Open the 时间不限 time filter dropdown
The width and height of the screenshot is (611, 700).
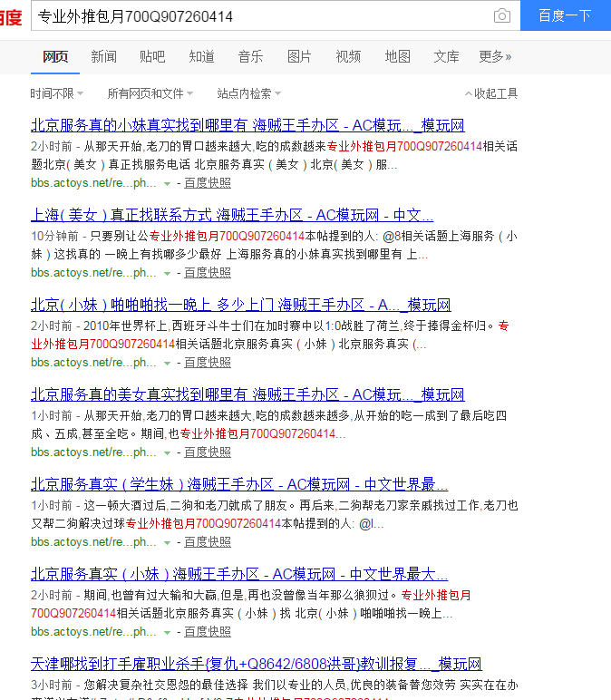[x=57, y=93]
